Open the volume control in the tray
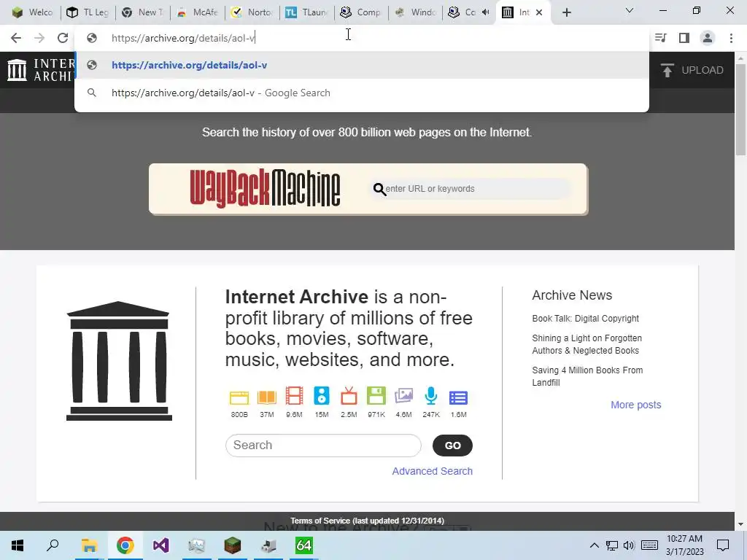 coord(629,545)
